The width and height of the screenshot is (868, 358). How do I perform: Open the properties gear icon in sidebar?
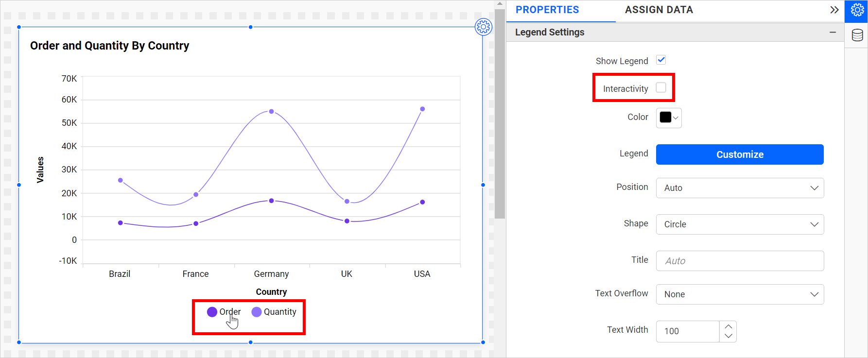click(857, 10)
